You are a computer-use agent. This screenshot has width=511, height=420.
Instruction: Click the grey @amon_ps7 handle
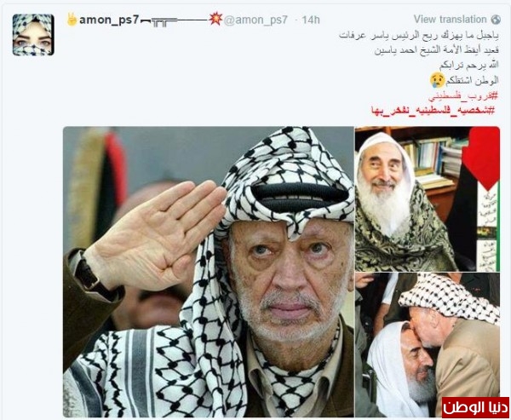pos(255,20)
